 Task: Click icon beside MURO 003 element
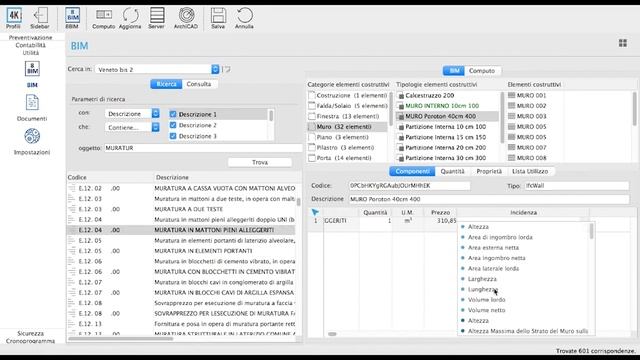click(x=511, y=116)
